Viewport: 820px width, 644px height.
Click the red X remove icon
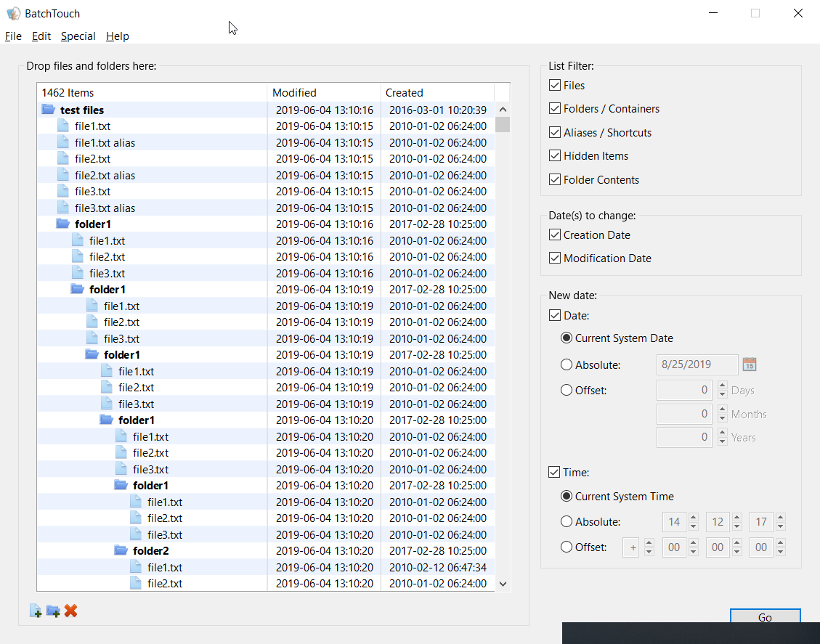pos(70,611)
